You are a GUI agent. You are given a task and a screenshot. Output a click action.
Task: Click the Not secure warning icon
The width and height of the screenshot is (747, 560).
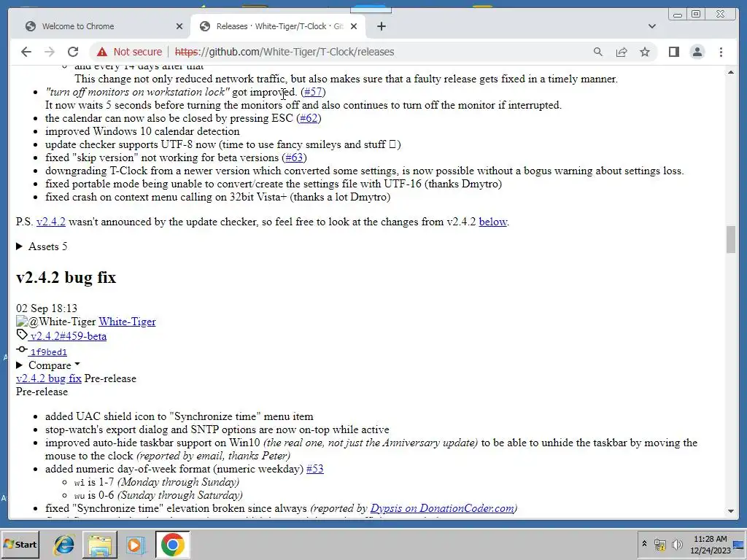(102, 52)
